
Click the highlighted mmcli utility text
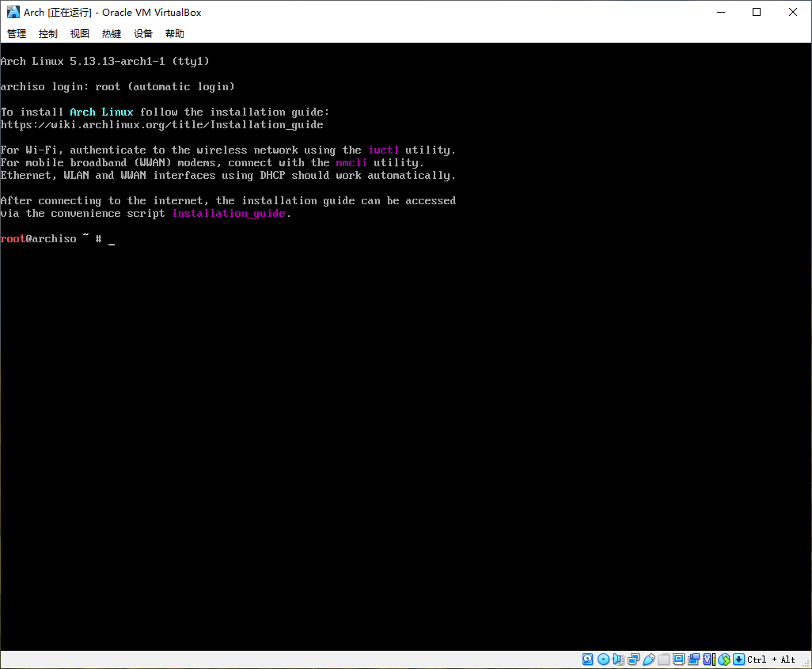point(351,162)
